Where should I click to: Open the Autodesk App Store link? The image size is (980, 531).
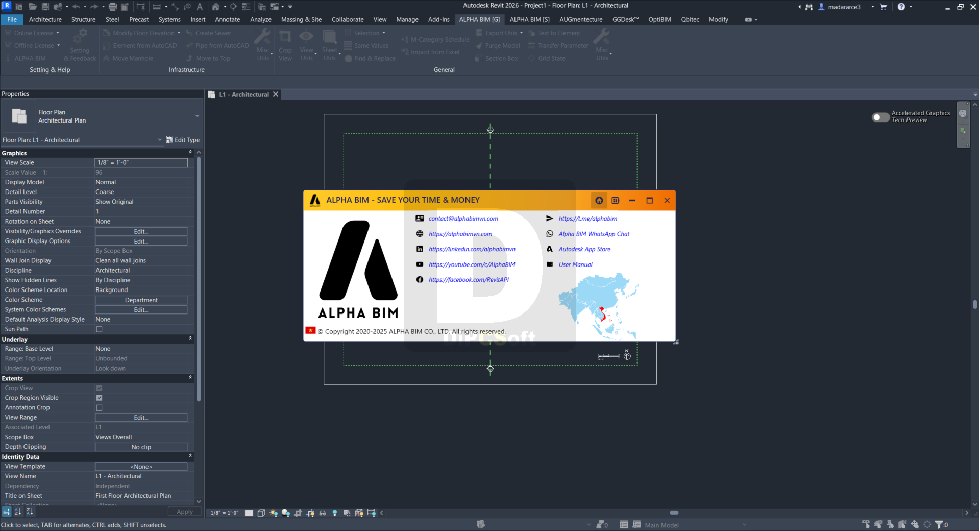tap(584, 249)
